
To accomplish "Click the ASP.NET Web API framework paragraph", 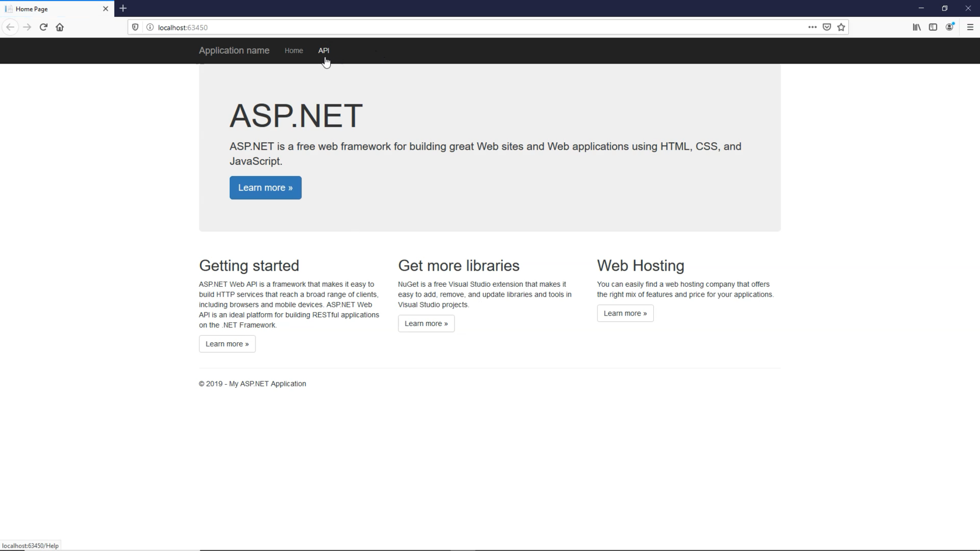I will click(x=289, y=304).
